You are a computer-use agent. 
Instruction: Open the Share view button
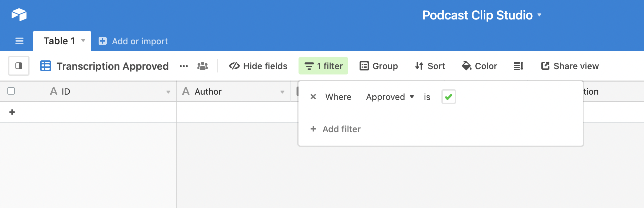pos(570,66)
